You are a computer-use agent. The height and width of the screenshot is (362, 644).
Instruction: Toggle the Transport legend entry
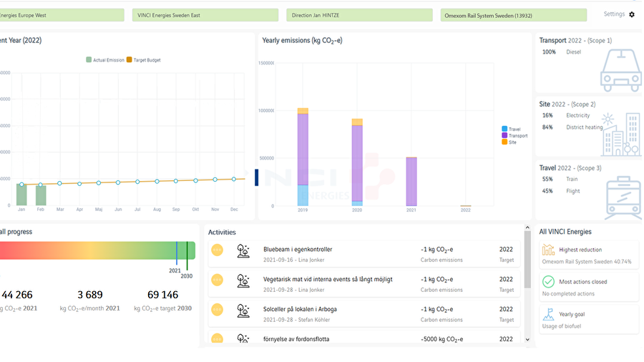(x=514, y=135)
